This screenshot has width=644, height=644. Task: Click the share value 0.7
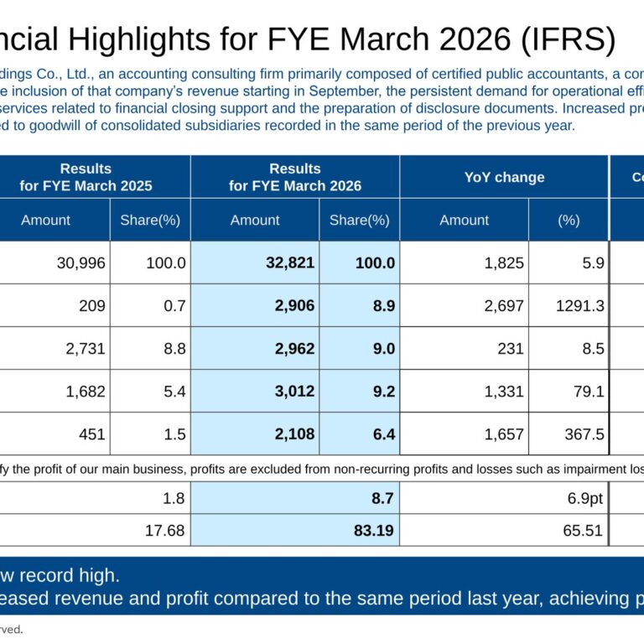coord(174,306)
